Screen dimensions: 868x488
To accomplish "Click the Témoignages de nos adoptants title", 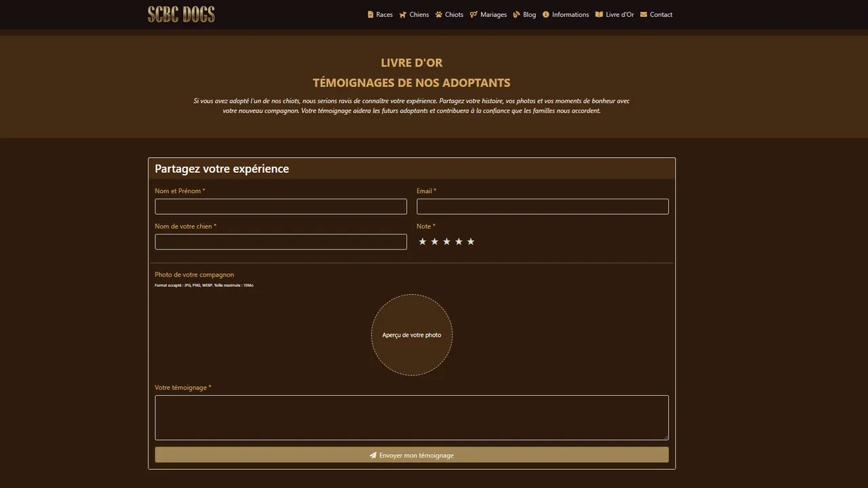I will tap(412, 83).
